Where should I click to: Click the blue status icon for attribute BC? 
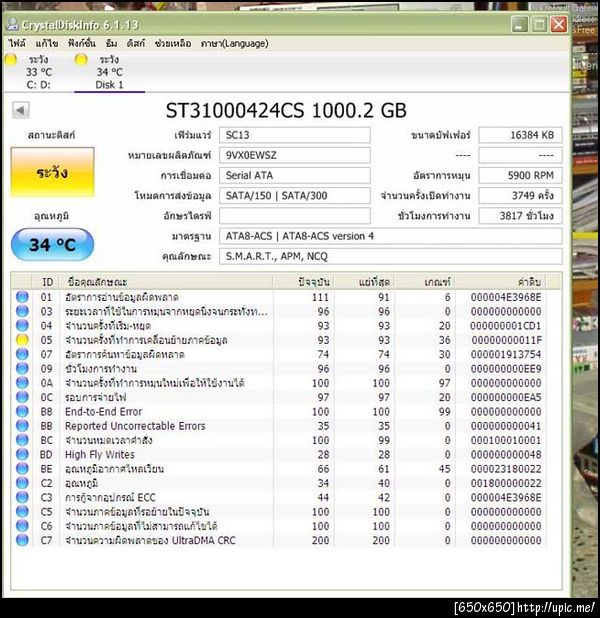coord(22,440)
